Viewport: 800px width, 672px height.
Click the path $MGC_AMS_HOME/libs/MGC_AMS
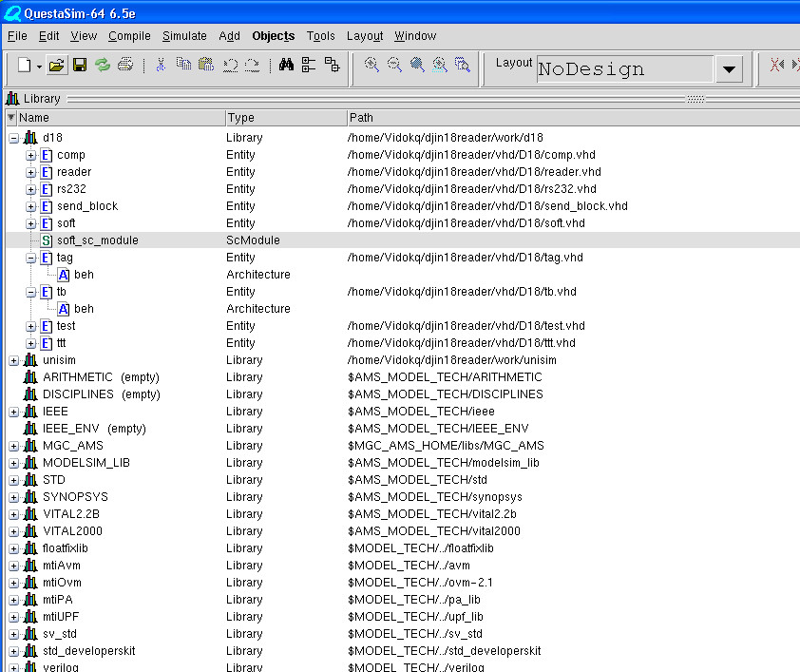coord(446,446)
